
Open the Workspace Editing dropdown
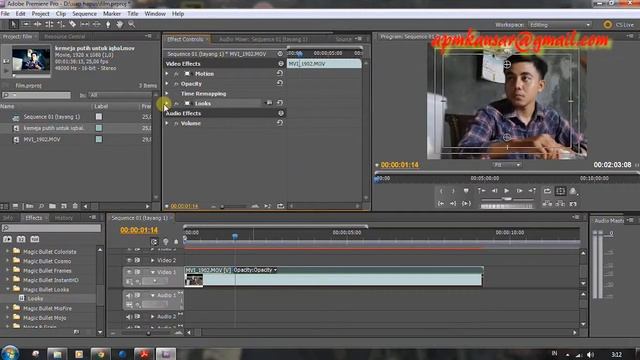point(560,25)
